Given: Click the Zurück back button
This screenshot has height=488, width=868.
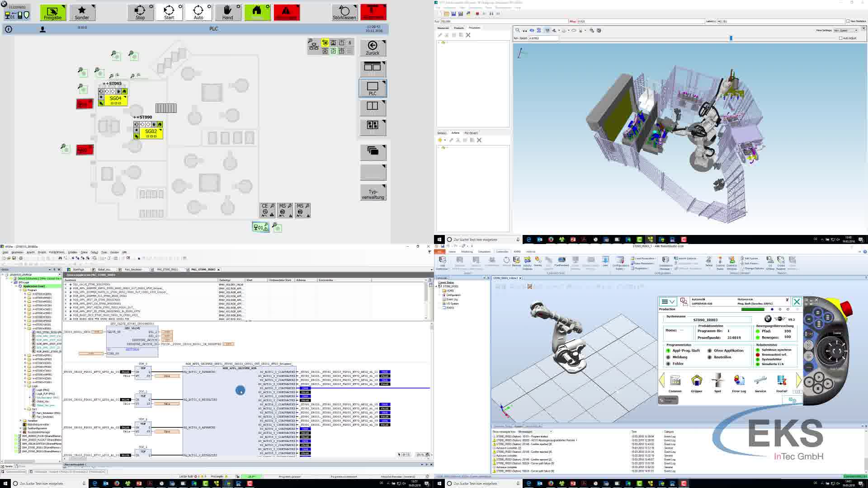Looking at the screenshot, I should pyautogui.click(x=373, y=47).
